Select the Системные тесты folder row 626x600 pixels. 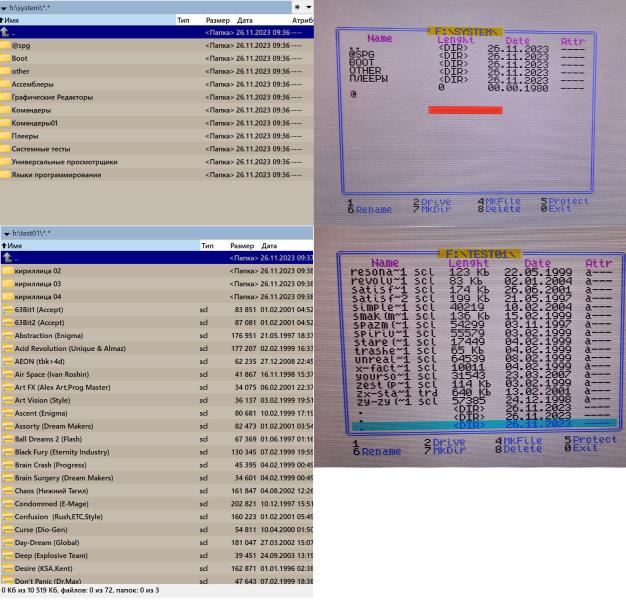(x=40, y=149)
